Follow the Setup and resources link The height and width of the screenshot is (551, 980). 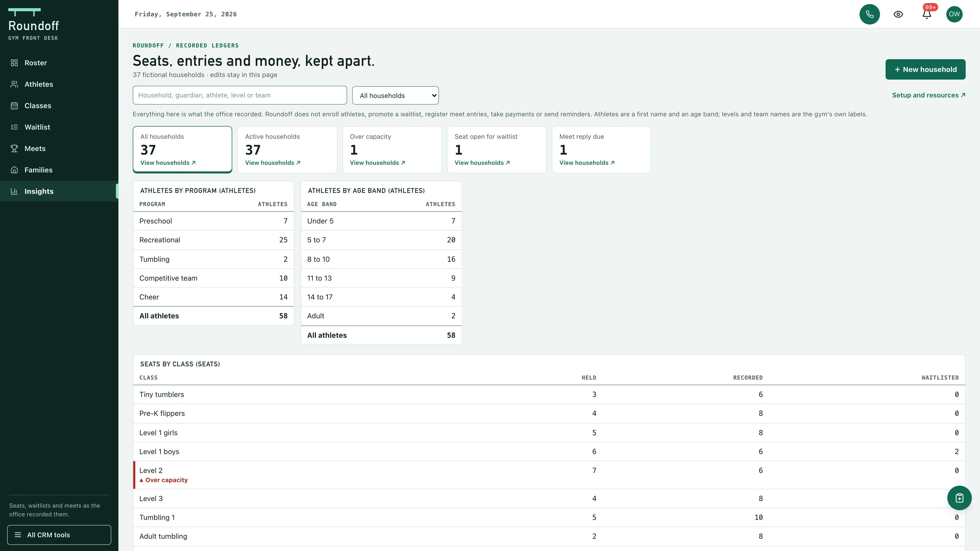click(929, 95)
